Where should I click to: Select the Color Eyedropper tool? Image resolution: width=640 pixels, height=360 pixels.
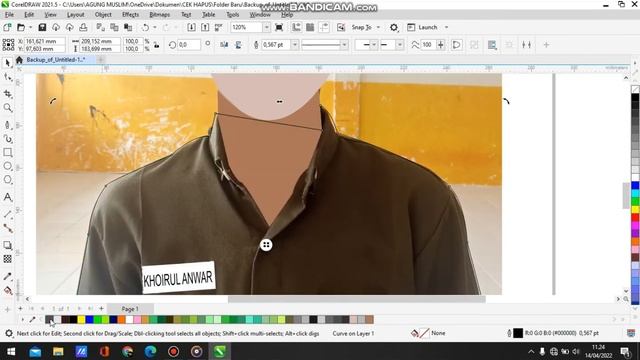pos(7,276)
